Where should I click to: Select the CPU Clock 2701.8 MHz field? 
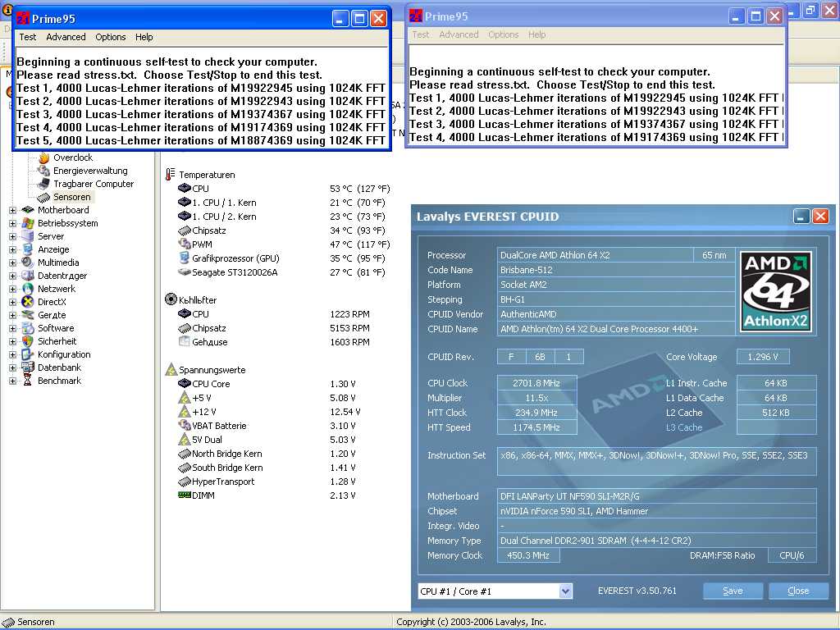pos(536,383)
